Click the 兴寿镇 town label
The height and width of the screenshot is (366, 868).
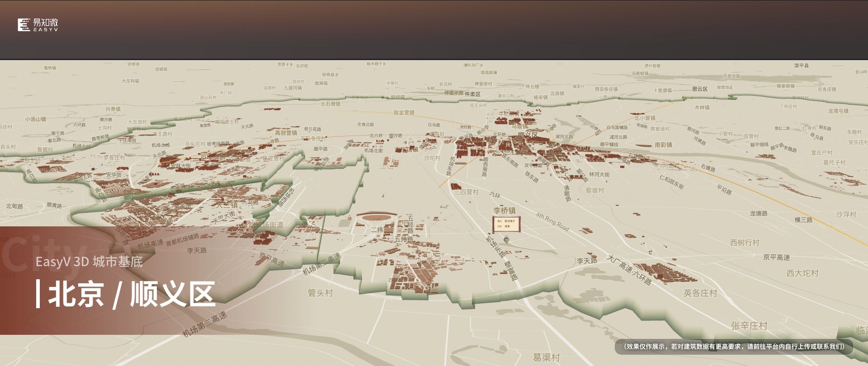[x=113, y=109]
